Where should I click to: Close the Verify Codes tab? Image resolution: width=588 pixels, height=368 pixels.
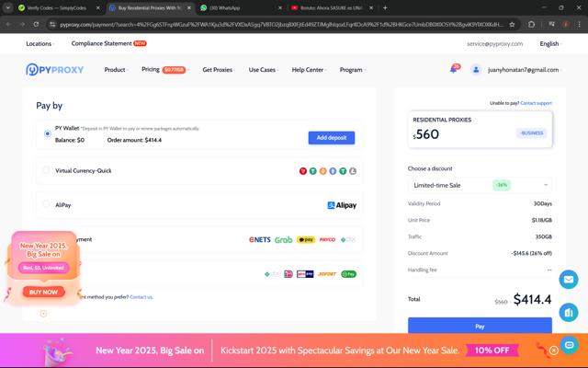pyautogui.click(x=98, y=7)
